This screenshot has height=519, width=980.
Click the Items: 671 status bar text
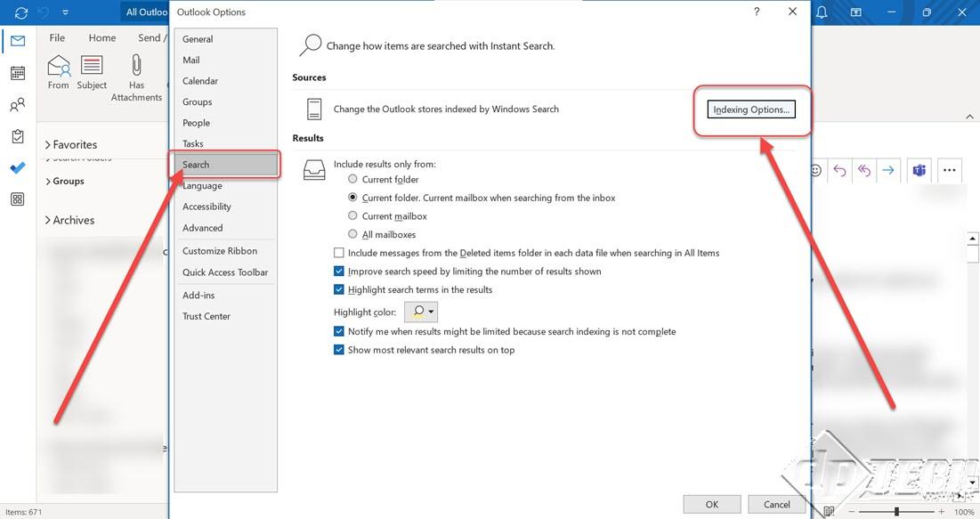click(x=24, y=512)
